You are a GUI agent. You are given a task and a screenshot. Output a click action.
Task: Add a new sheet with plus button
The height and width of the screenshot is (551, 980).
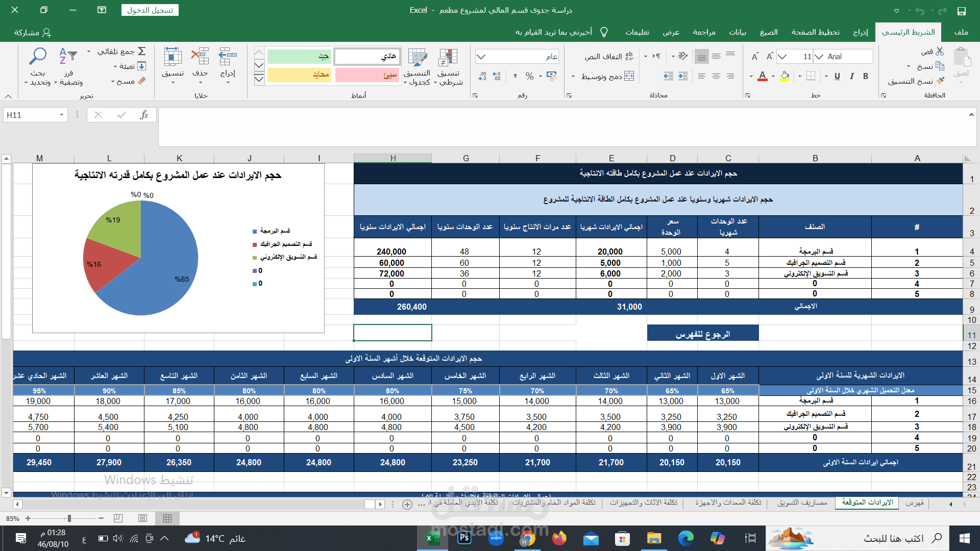point(407,505)
